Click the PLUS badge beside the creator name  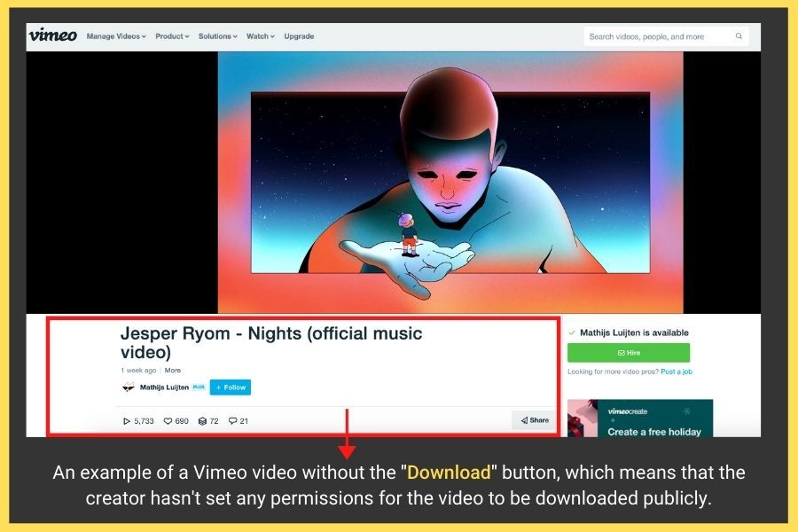(x=199, y=387)
